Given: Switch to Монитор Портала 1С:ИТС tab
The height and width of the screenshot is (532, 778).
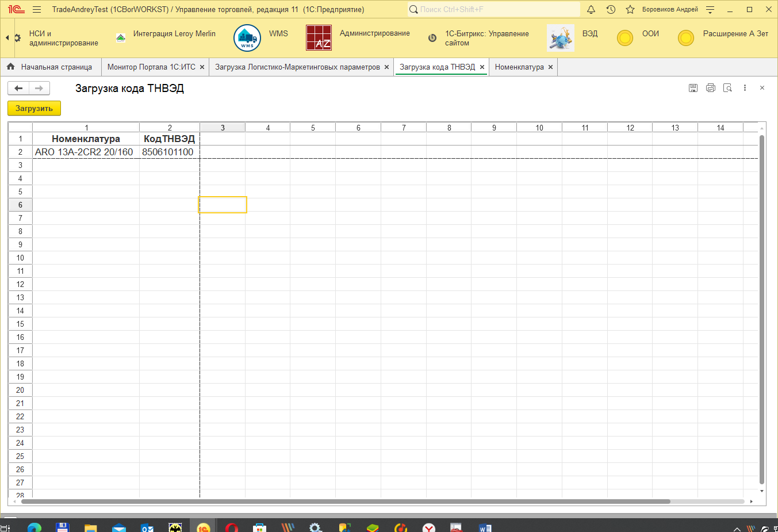Looking at the screenshot, I should (151, 67).
